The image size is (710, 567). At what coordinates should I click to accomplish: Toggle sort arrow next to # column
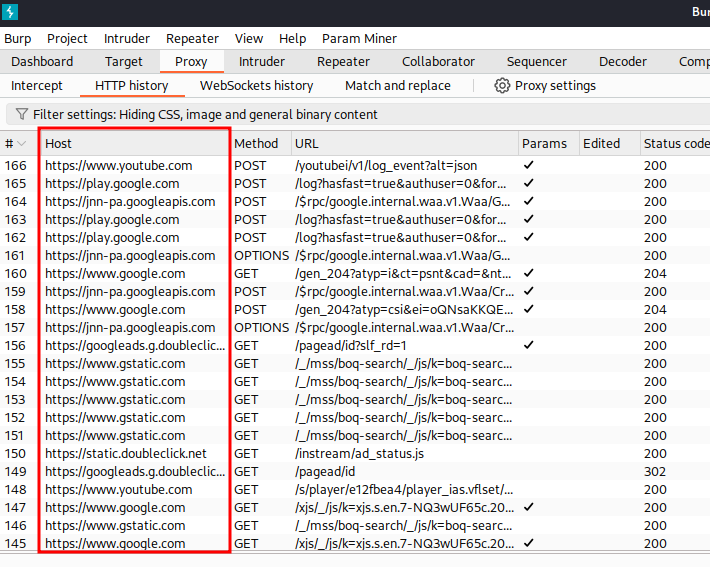point(21,144)
